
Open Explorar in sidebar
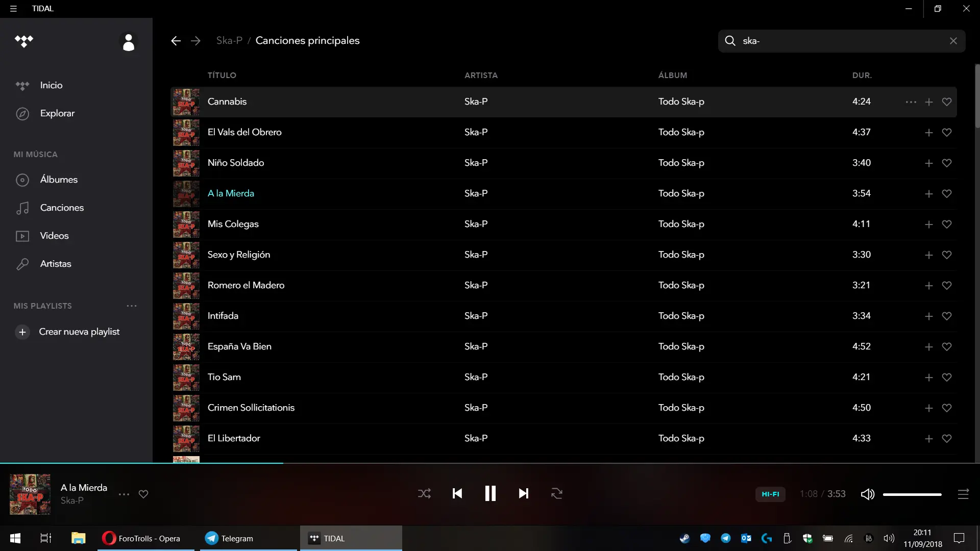57,113
